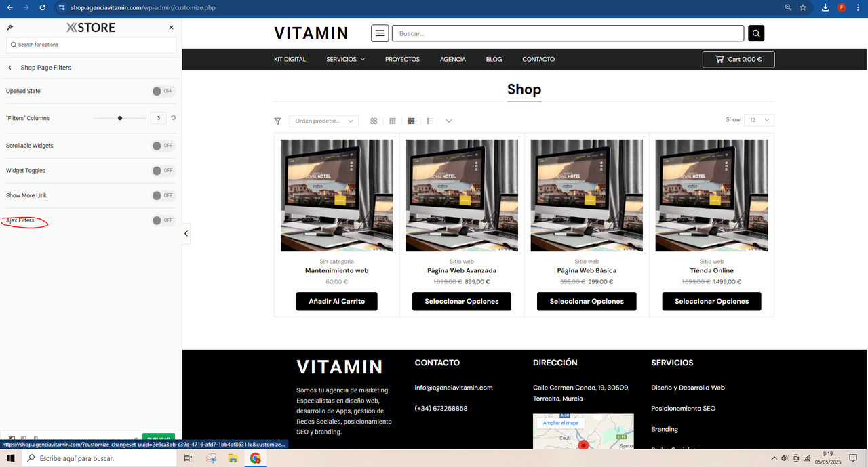Screen dimensions: 868x467
Task: Collapse the customizer sidebar arrow
Action: [x=186, y=233]
